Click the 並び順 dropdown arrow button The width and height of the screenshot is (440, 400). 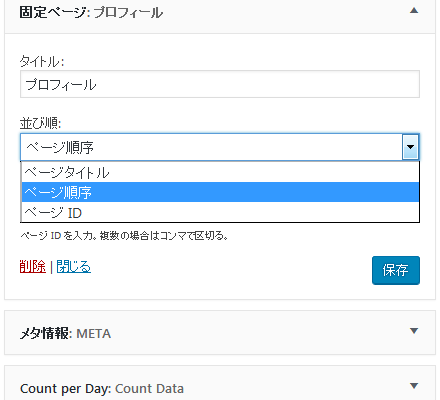410,147
